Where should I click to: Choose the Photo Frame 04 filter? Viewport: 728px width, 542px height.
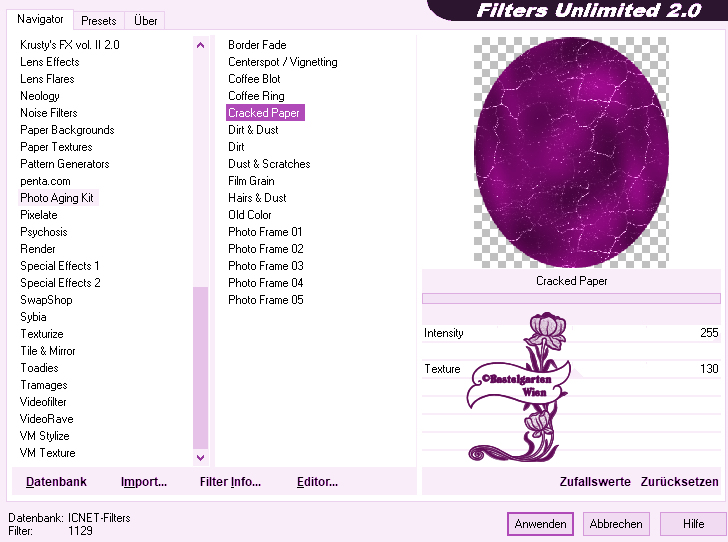[266, 283]
